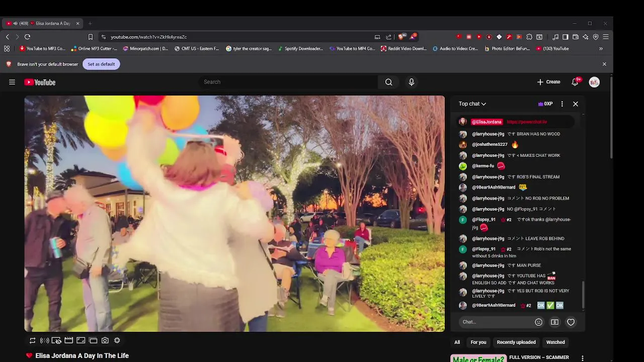The width and height of the screenshot is (644, 362).
Task: Toggle the hide-screen eye icon under the player
Action: tap(57, 340)
